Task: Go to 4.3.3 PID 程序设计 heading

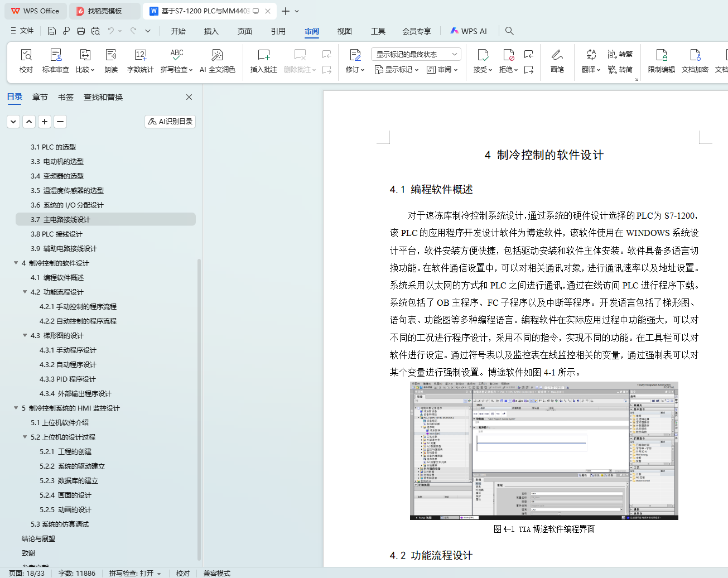Action: (68, 379)
